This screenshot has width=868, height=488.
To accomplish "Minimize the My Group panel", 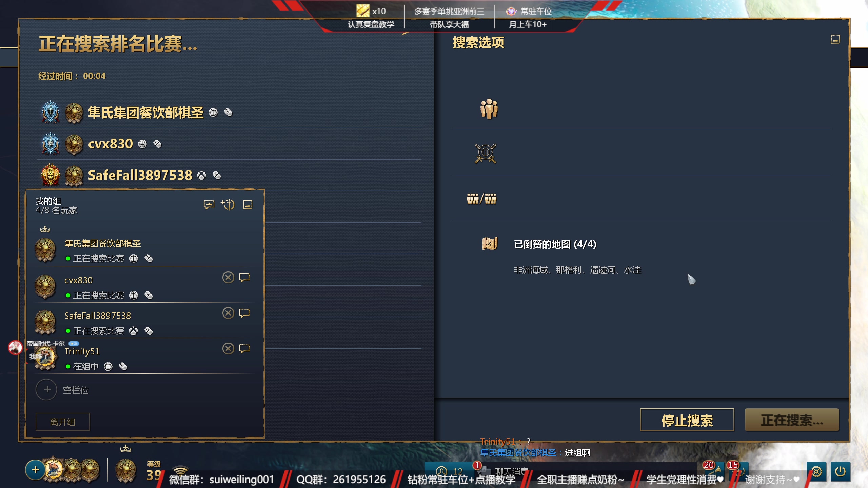I will (x=248, y=205).
